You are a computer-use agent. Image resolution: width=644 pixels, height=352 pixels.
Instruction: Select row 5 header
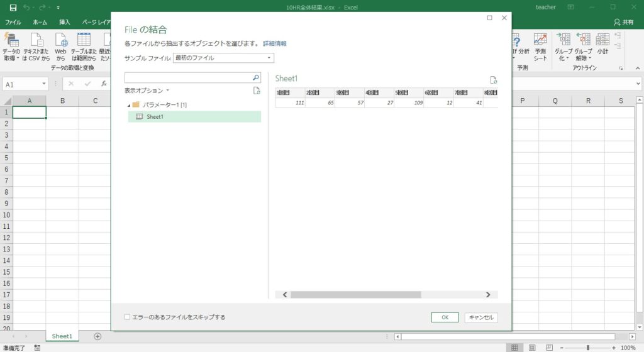coord(6,158)
